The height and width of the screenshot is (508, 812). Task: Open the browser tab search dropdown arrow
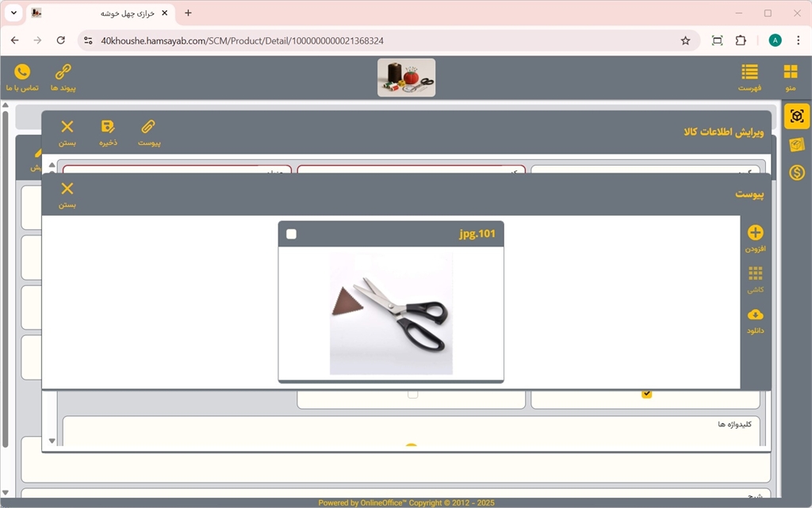[x=13, y=13]
